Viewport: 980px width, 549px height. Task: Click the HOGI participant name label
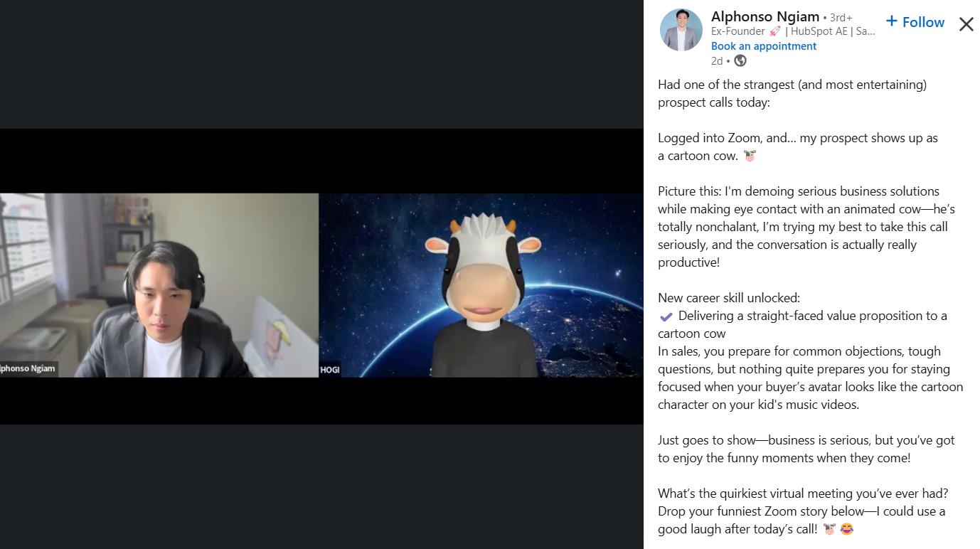(330, 370)
